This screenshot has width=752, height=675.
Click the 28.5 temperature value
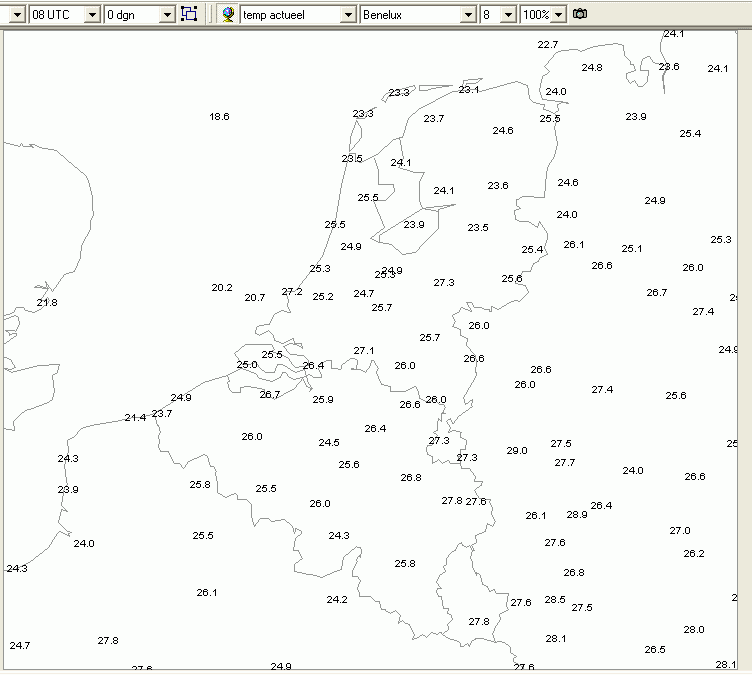point(554,600)
